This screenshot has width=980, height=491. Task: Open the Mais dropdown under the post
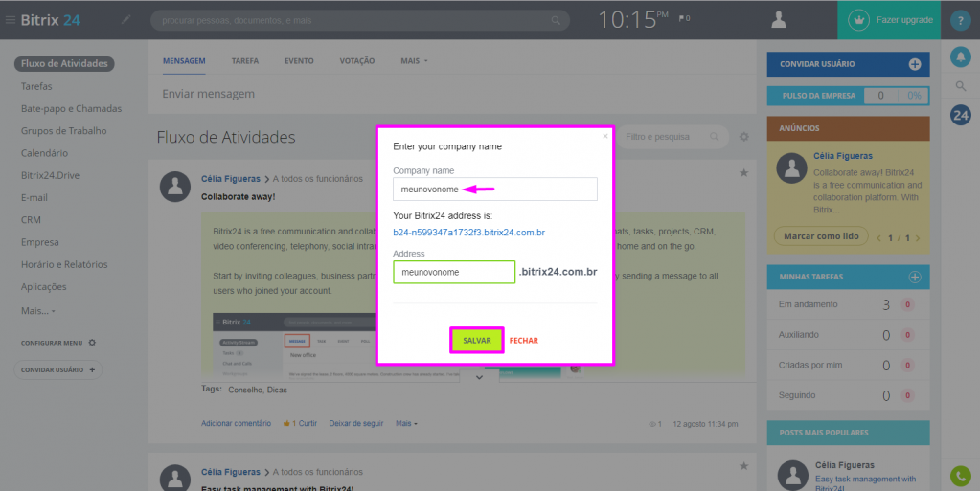[406, 424]
